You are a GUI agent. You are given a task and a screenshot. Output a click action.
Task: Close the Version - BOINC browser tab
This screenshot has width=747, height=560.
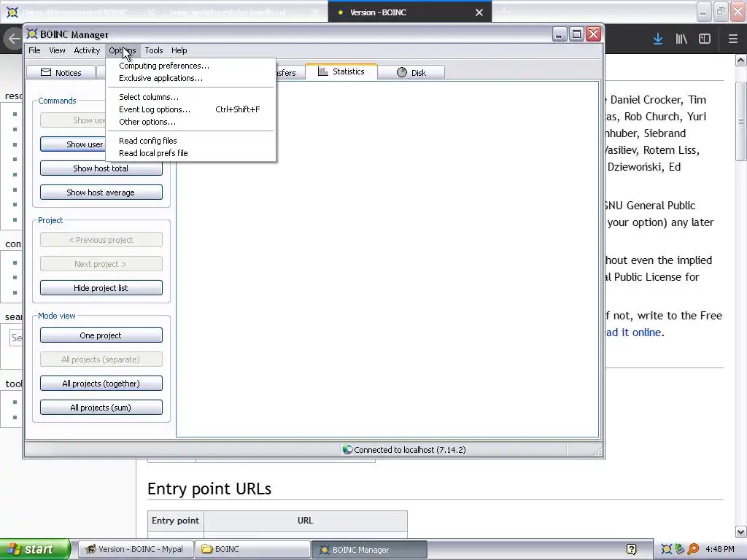click(479, 12)
